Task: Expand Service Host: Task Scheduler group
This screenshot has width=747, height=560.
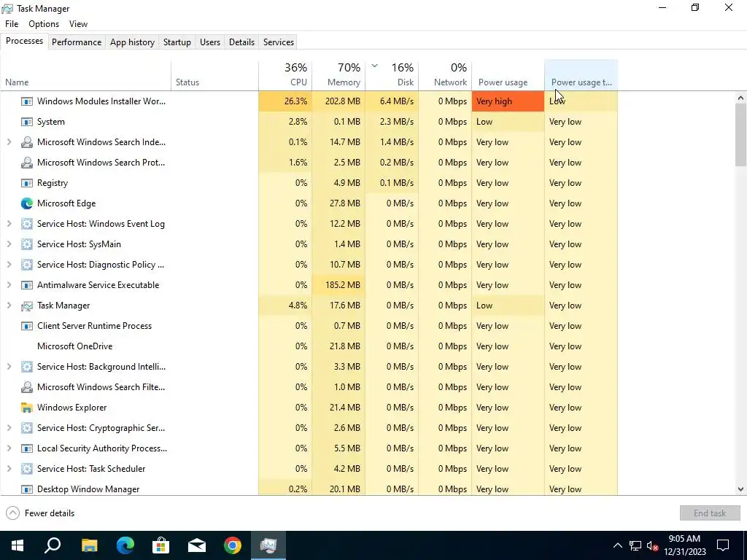Action: coord(9,469)
